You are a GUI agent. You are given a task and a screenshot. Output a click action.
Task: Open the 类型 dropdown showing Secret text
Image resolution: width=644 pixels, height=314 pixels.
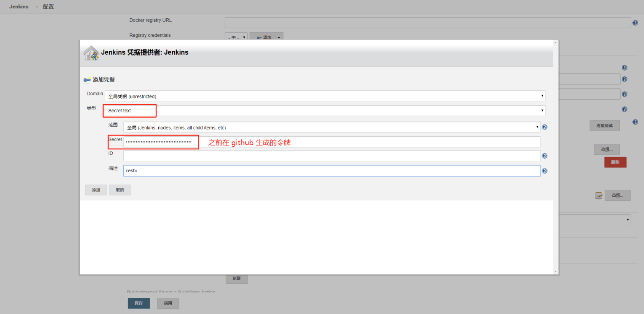point(325,111)
